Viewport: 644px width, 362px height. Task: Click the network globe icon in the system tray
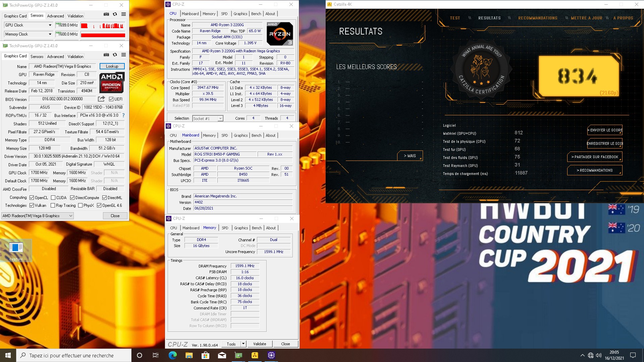click(x=591, y=355)
